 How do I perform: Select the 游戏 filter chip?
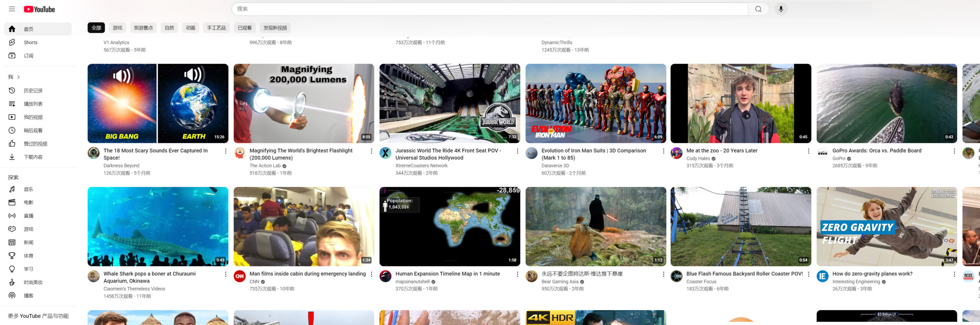click(x=118, y=28)
